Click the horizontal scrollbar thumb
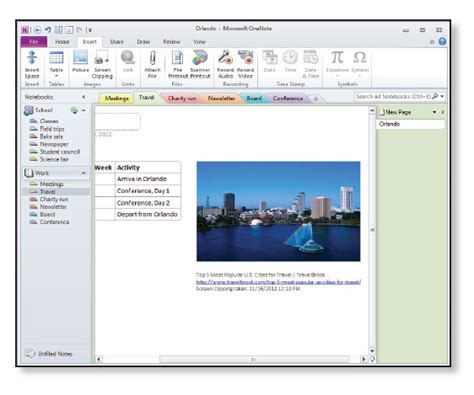 [x=254, y=359]
